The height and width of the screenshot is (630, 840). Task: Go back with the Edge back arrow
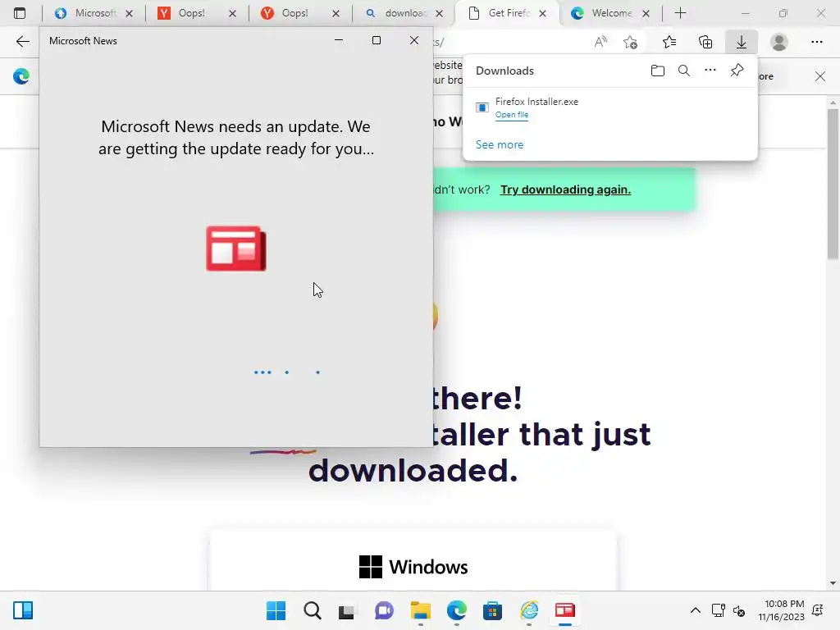pos(22,42)
